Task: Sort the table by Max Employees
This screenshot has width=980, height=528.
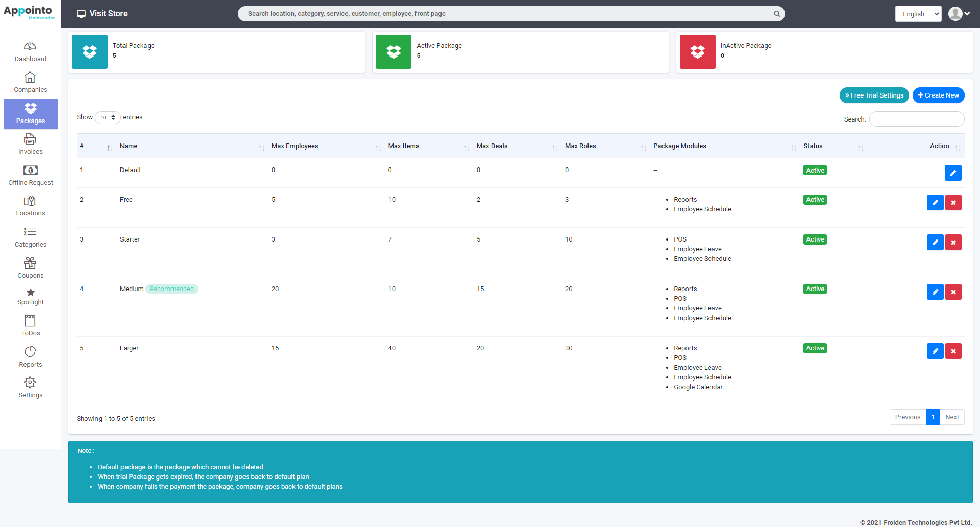Action: pos(295,146)
